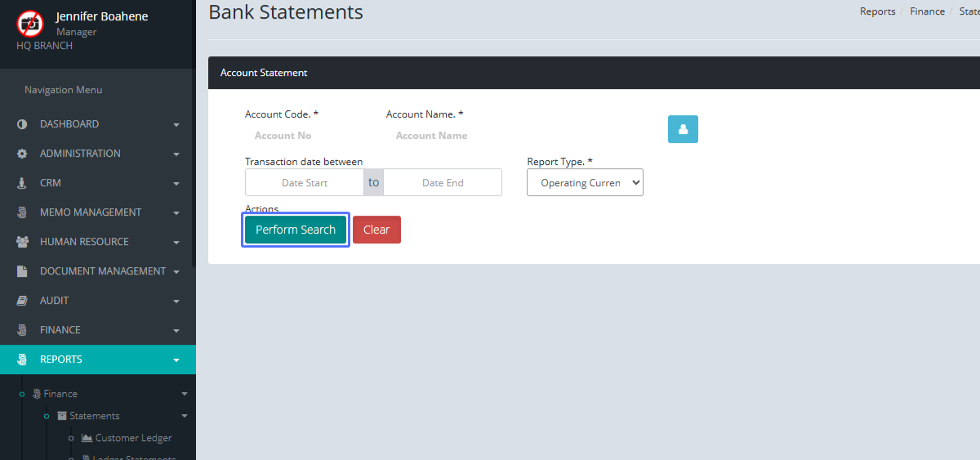
Task: Click the Human Resource people icon
Action: tap(22, 242)
